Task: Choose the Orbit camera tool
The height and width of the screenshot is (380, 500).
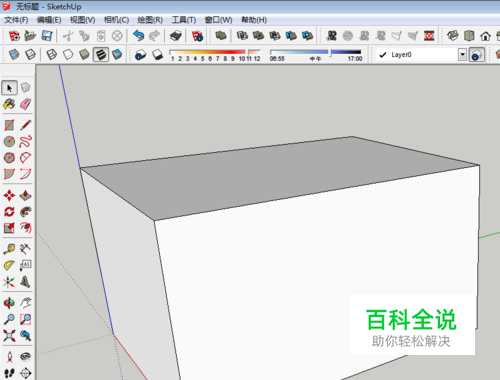Action: click(9, 303)
